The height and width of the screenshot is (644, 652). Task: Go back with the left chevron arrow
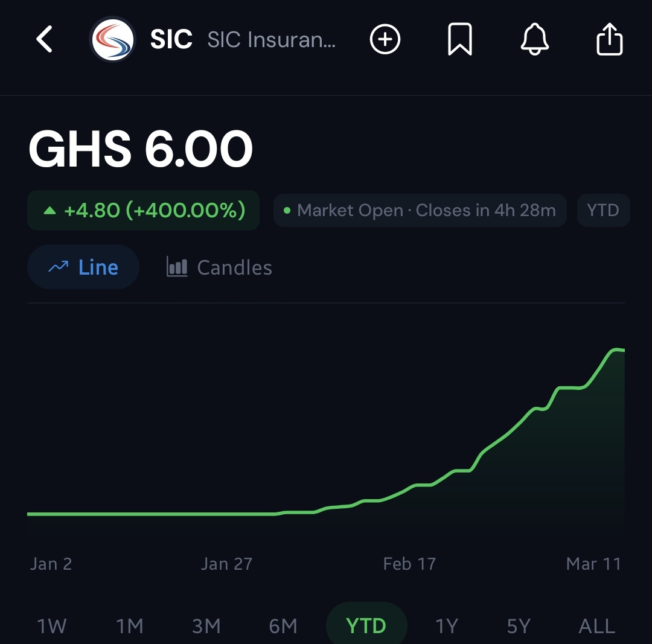click(x=44, y=39)
